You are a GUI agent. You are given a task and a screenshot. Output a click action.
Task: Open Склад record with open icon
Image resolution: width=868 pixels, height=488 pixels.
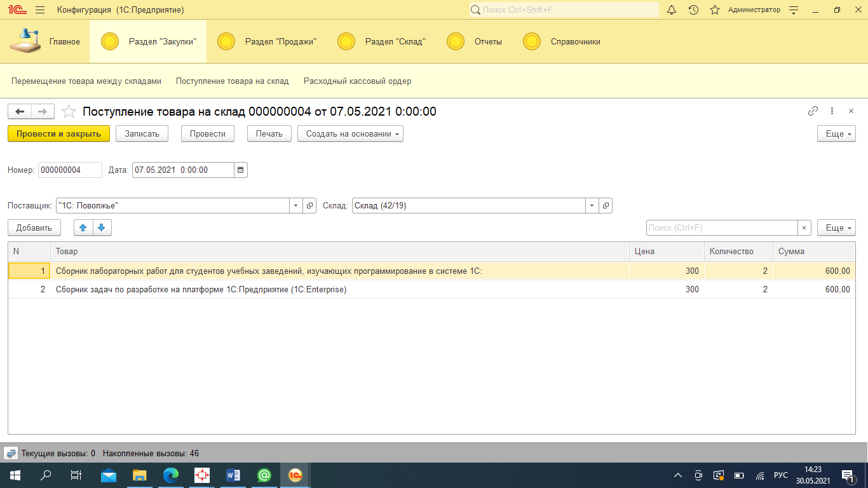[x=606, y=206]
